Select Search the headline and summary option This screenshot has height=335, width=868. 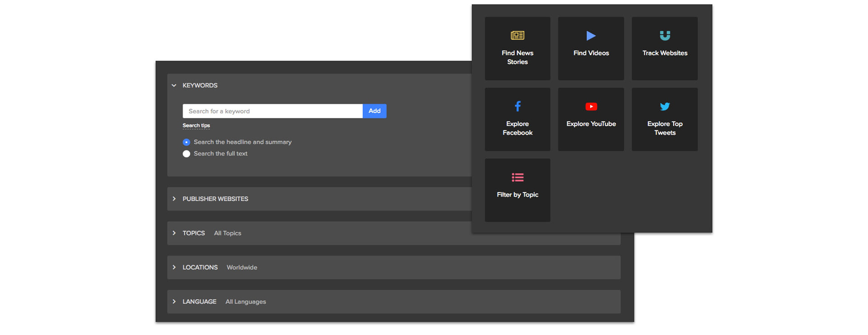[186, 142]
